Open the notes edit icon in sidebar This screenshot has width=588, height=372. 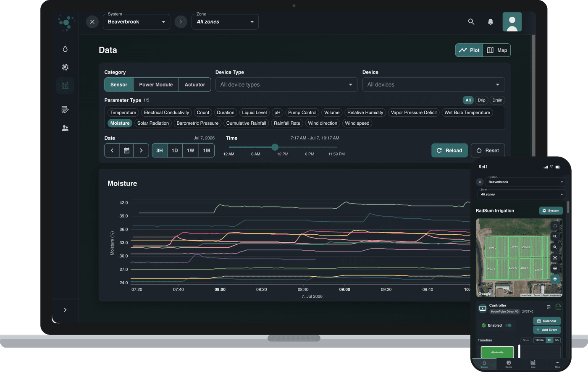[65, 110]
